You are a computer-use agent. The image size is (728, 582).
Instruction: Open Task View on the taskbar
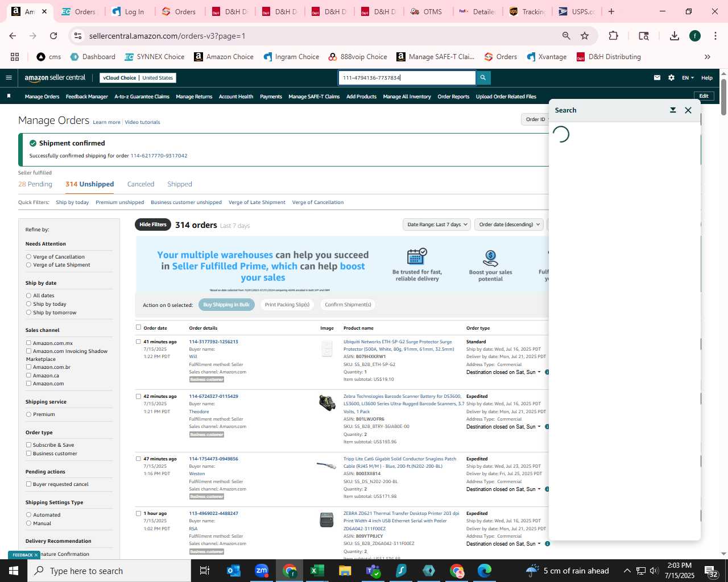click(x=205, y=571)
